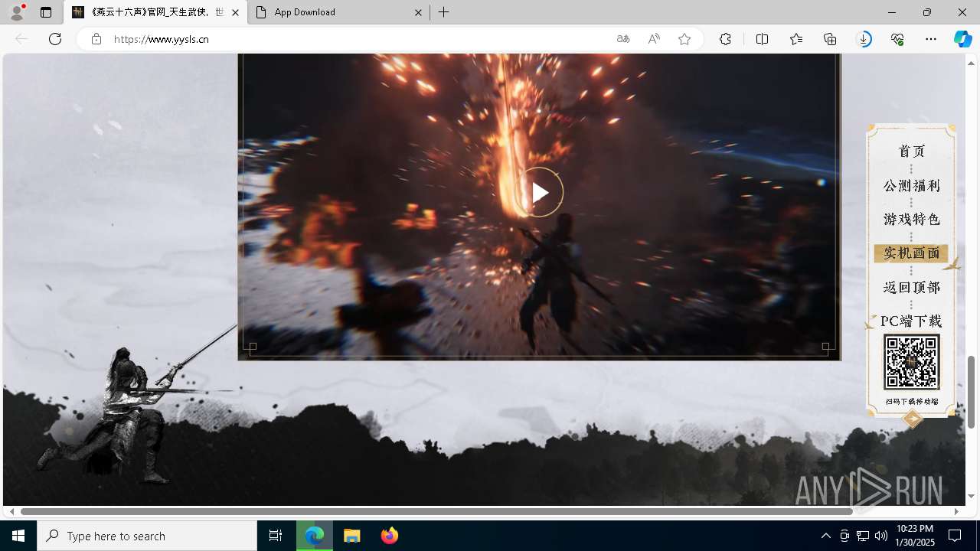Open the Extensions menu
This screenshot has width=980, height=551.
[725, 39]
